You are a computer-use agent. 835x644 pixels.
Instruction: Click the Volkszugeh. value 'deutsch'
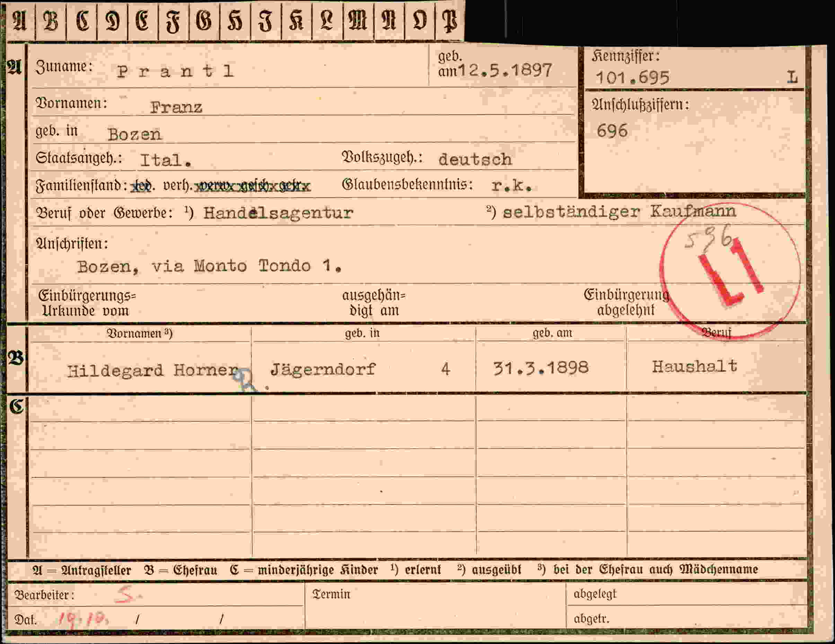pyautogui.click(x=475, y=160)
